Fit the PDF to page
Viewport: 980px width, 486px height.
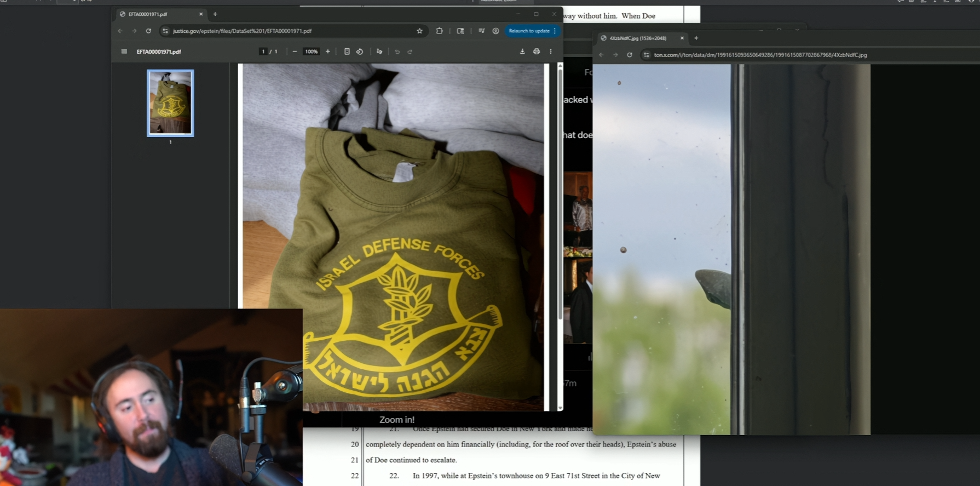coord(347,52)
